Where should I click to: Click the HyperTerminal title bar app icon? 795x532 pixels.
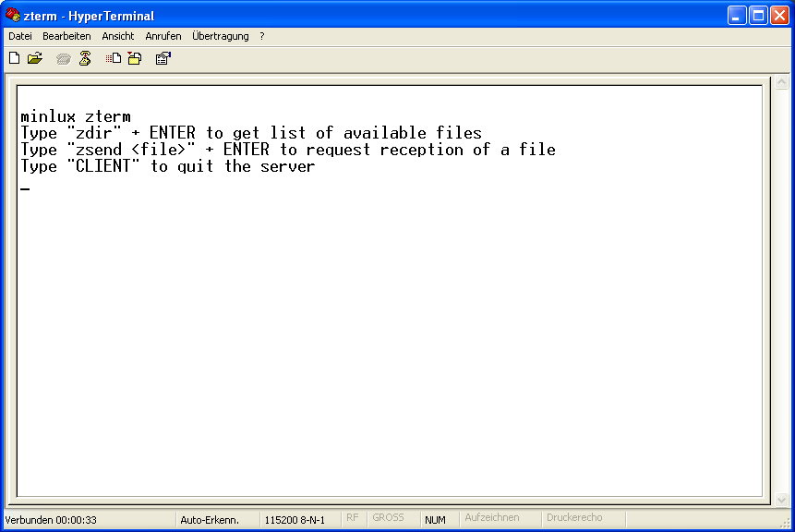pyautogui.click(x=13, y=15)
